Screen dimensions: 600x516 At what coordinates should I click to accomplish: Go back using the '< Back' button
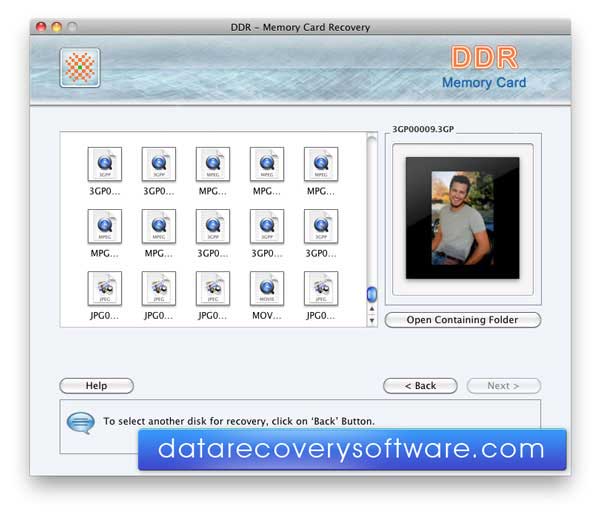420,385
